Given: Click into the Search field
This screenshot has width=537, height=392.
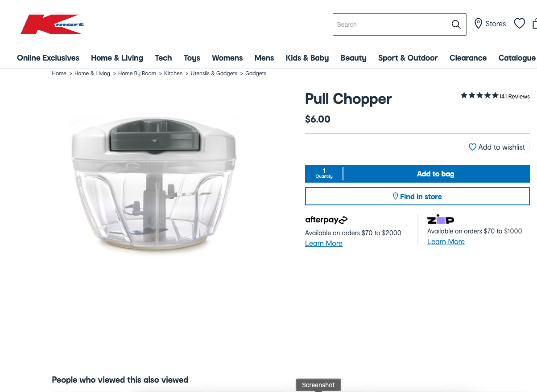Looking at the screenshot, I should tap(391, 24).
